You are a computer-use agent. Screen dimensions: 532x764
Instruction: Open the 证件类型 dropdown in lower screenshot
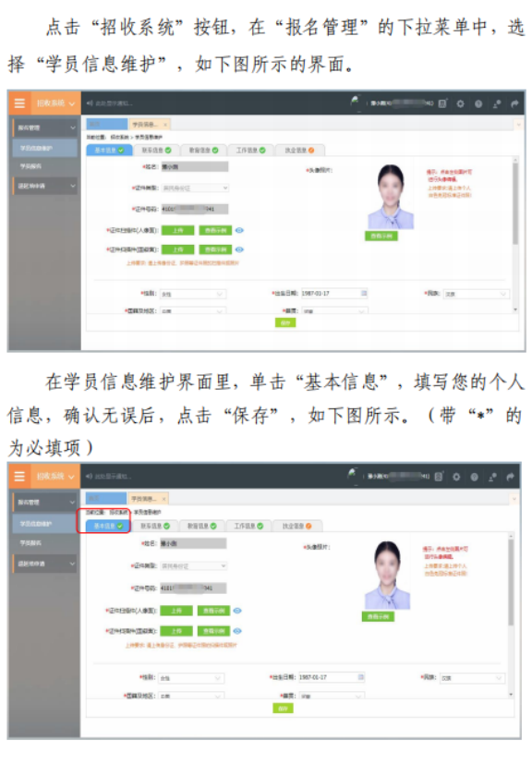pos(193,565)
